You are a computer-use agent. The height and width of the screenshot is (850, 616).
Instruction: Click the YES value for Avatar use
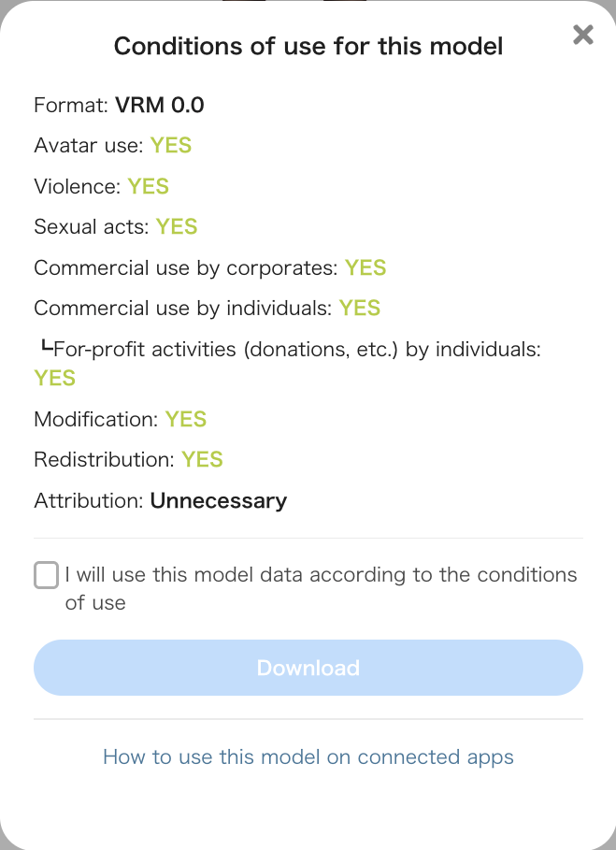[x=171, y=145]
